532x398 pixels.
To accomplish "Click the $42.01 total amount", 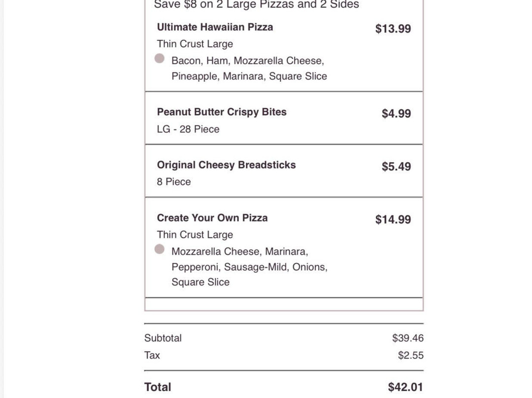I will point(405,387).
